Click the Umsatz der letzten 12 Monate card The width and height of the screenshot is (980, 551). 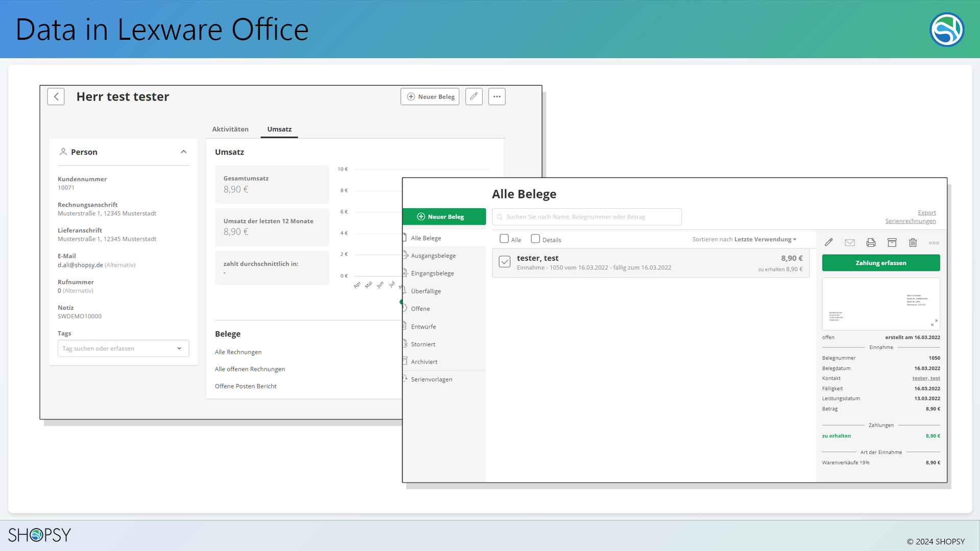pyautogui.click(x=272, y=227)
